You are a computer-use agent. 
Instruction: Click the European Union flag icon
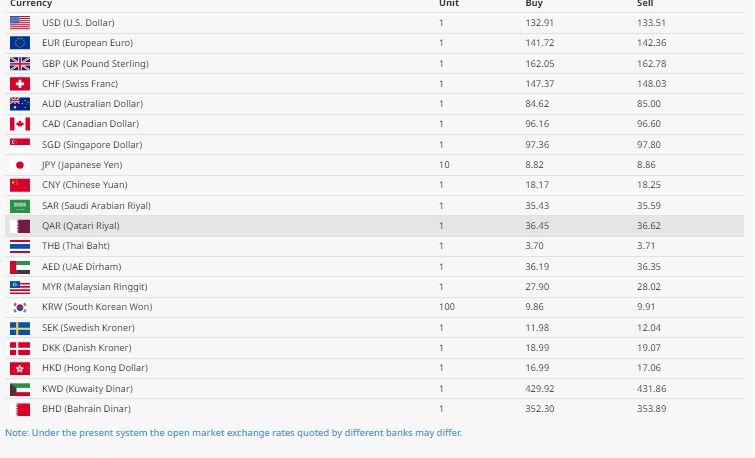pos(20,43)
